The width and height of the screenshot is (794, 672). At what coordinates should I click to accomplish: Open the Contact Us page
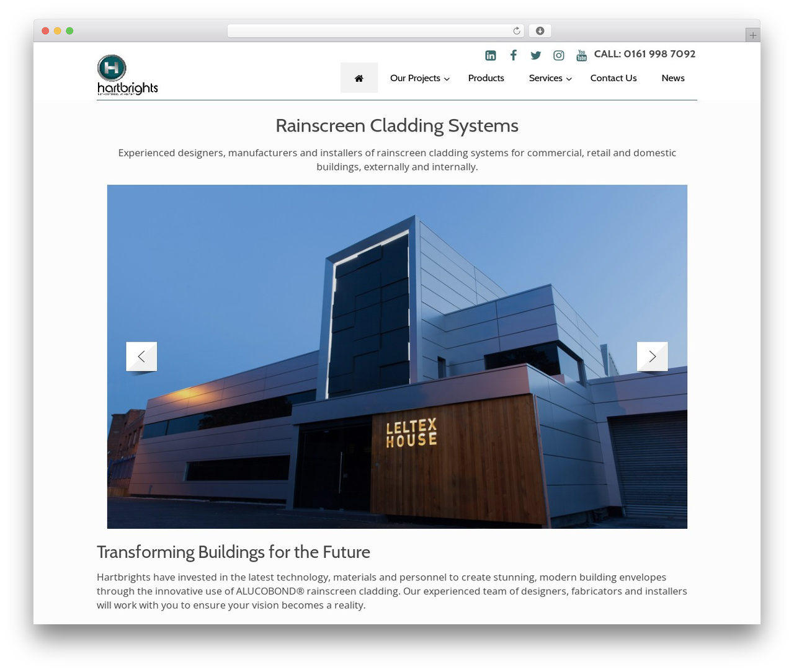(613, 78)
